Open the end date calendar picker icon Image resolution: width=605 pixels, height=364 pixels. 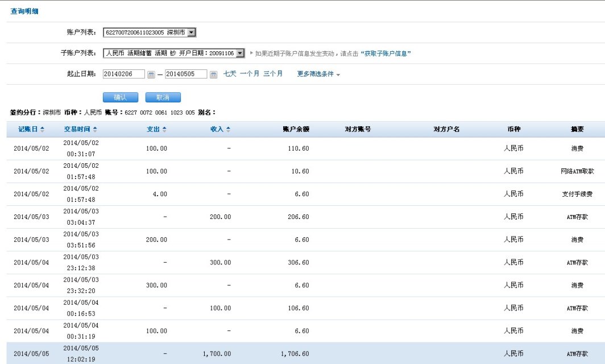[x=213, y=75]
